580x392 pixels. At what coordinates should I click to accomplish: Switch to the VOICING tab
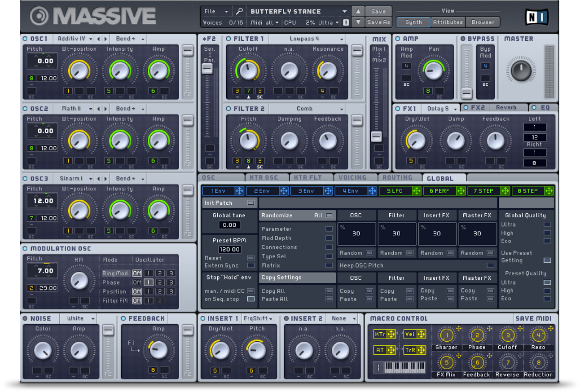tap(356, 178)
